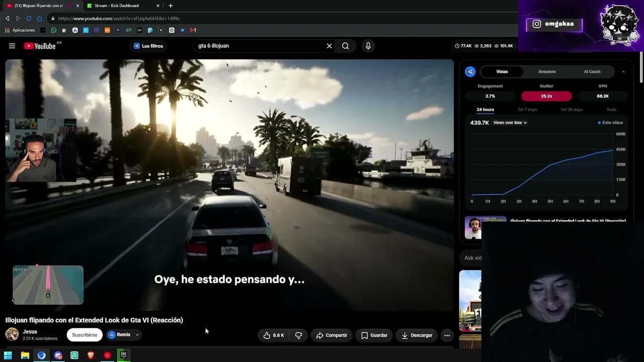Open Brave browser from the taskbar
The image size is (644, 362).
tap(91, 355)
